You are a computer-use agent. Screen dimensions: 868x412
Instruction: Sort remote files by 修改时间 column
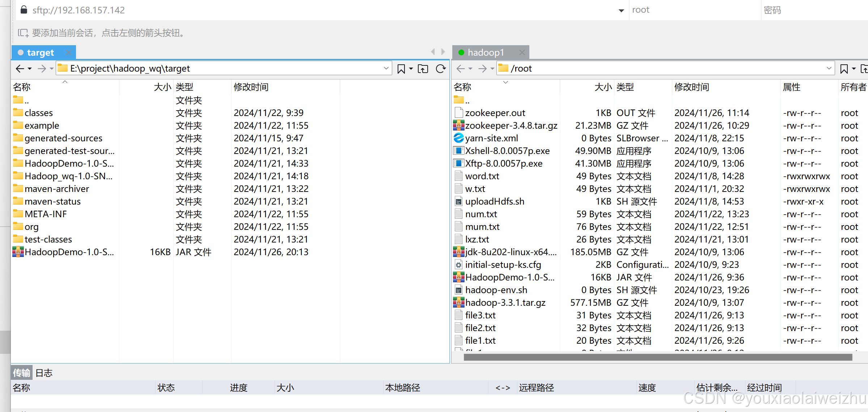(691, 87)
